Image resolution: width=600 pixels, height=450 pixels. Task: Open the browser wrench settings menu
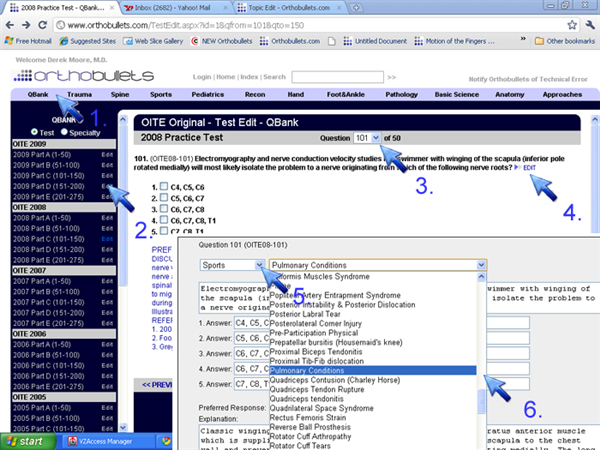pos(590,25)
